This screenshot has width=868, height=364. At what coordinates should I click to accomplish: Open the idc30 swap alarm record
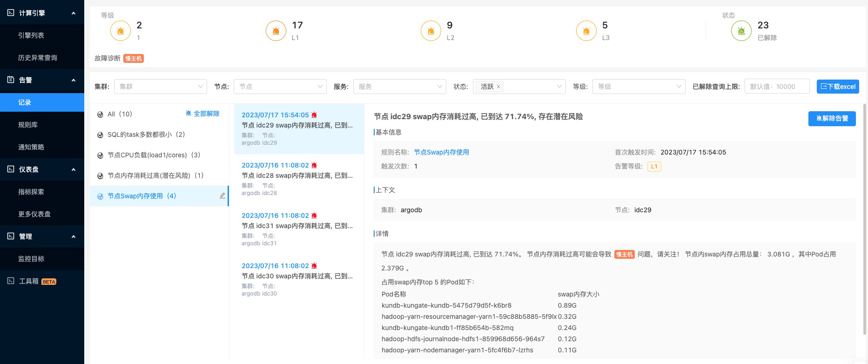(299, 279)
